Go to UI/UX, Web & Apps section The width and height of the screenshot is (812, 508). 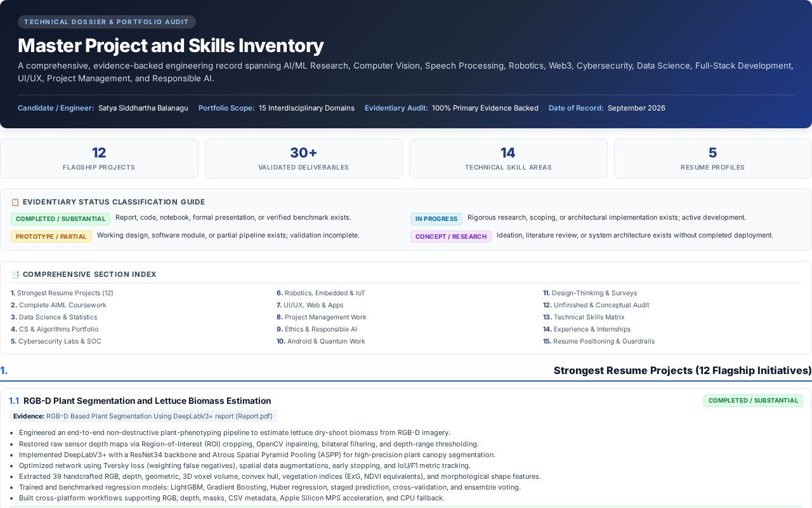tap(310, 305)
